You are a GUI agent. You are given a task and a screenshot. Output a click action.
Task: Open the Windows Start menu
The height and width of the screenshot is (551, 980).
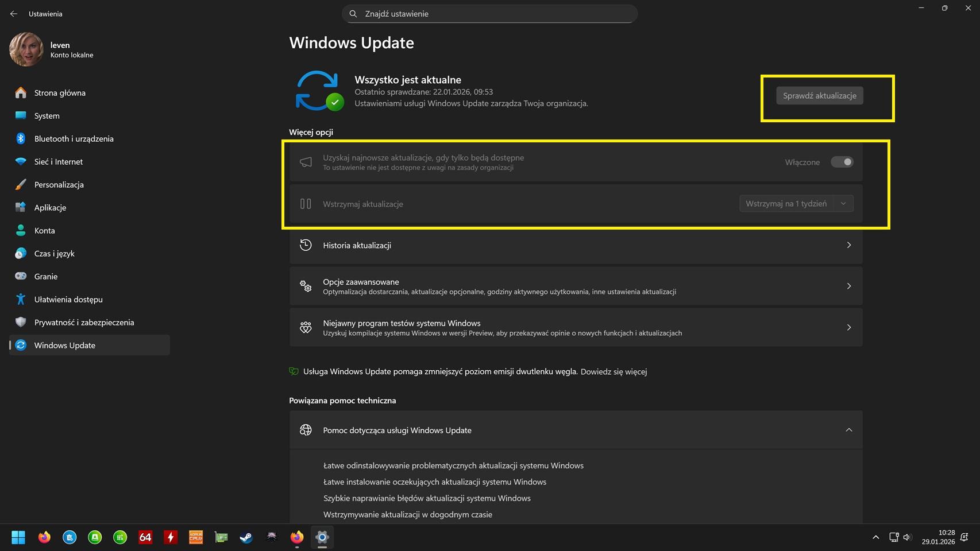click(x=18, y=537)
